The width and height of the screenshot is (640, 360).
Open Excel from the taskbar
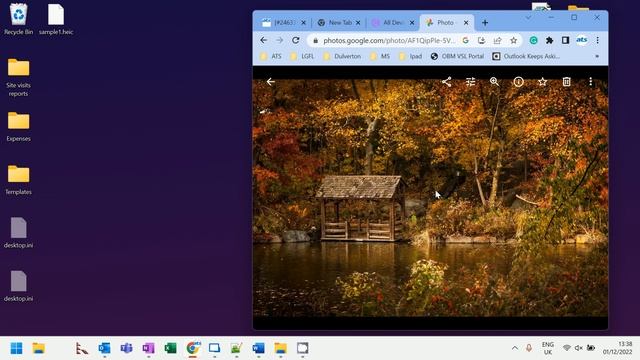[x=171, y=348]
